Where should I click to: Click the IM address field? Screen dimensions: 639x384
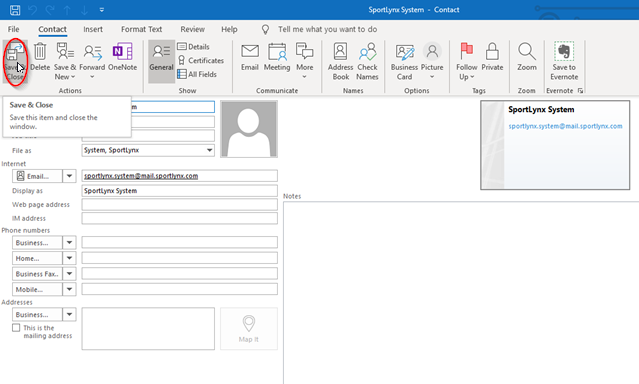pyautogui.click(x=179, y=218)
